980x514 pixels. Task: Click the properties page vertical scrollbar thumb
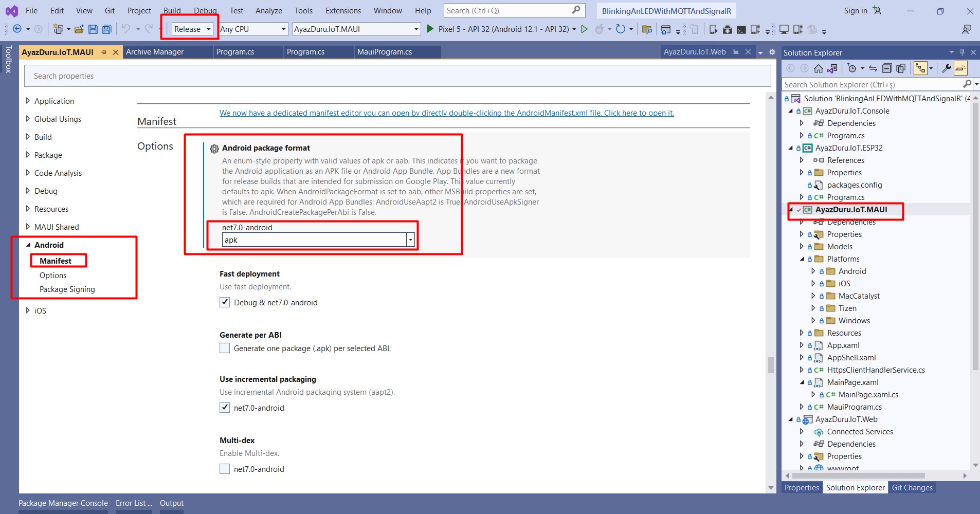771,365
